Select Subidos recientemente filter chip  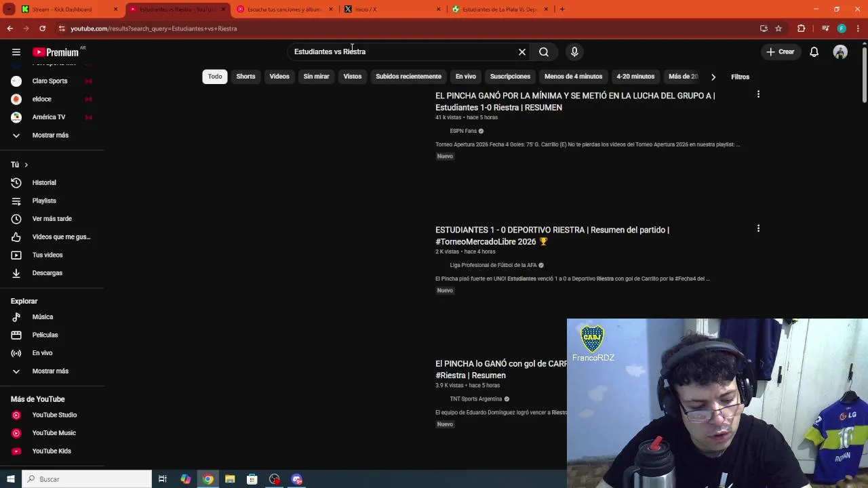pyautogui.click(x=408, y=77)
